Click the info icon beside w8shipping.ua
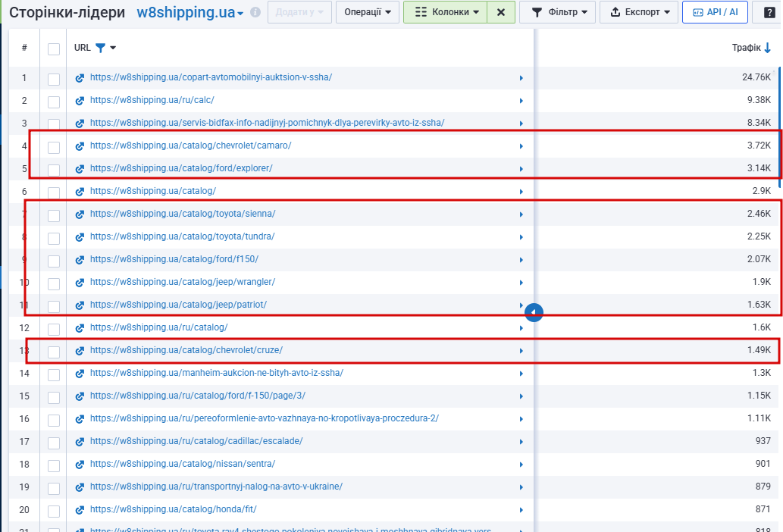 click(x=255, y=12)
